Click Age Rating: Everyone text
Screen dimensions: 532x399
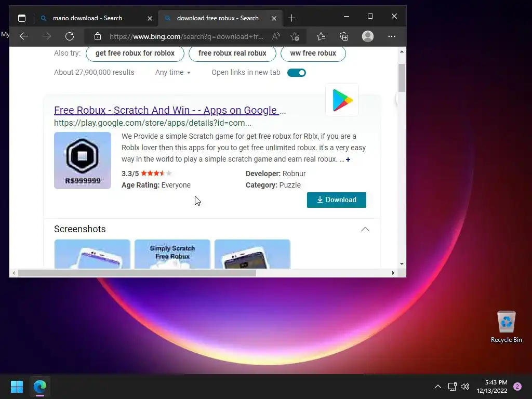coord(156,185)
